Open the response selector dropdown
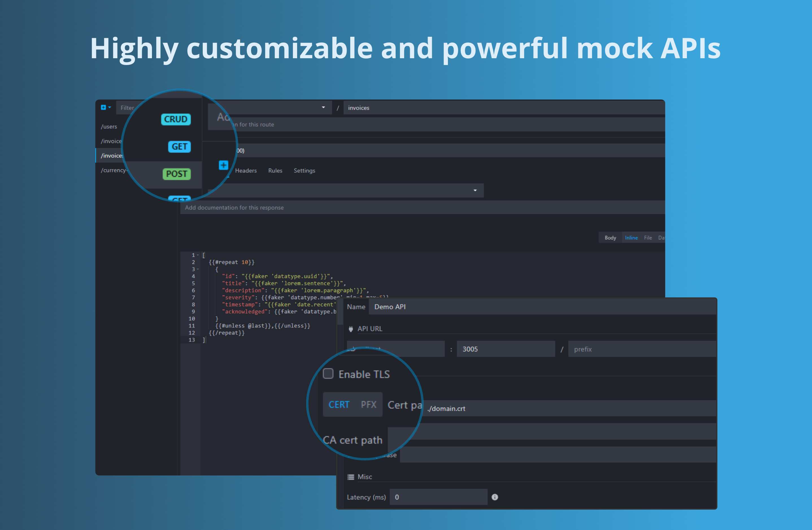This screenshot has height=530, width=812. pyautogui.click(x=474, y=190)
